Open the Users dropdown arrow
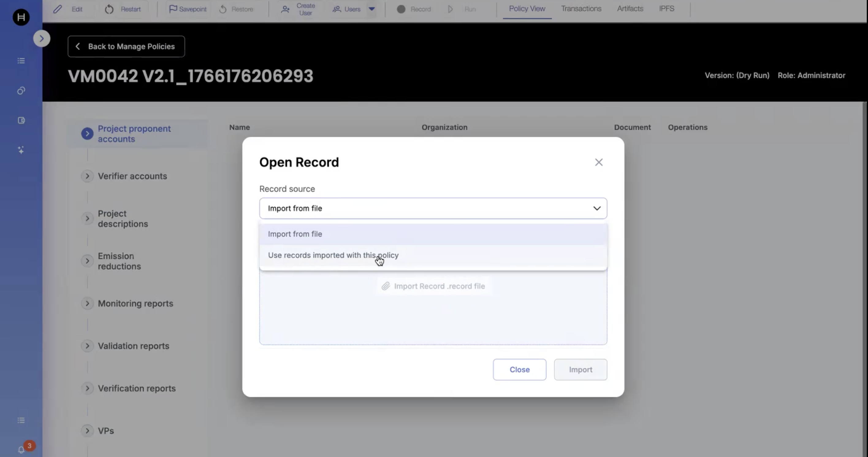Viewport: 868px width, 457px height. pos(372,9)
